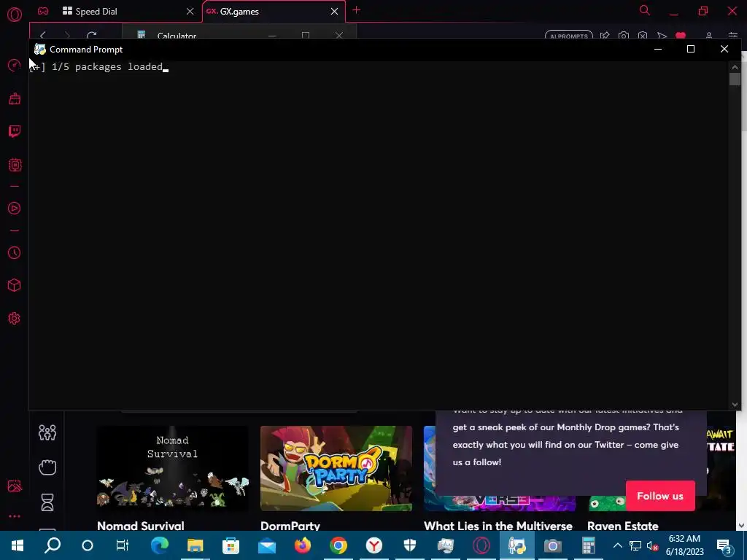Open the Windows Start menu
Viewport: 747px width, 560px height.
pyautogui.click(x=18, y=545)
